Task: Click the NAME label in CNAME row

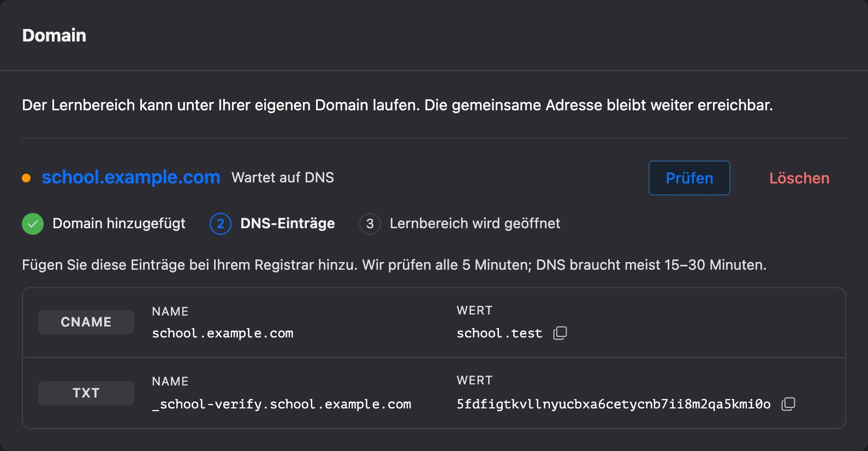Action: pos(170,311)
